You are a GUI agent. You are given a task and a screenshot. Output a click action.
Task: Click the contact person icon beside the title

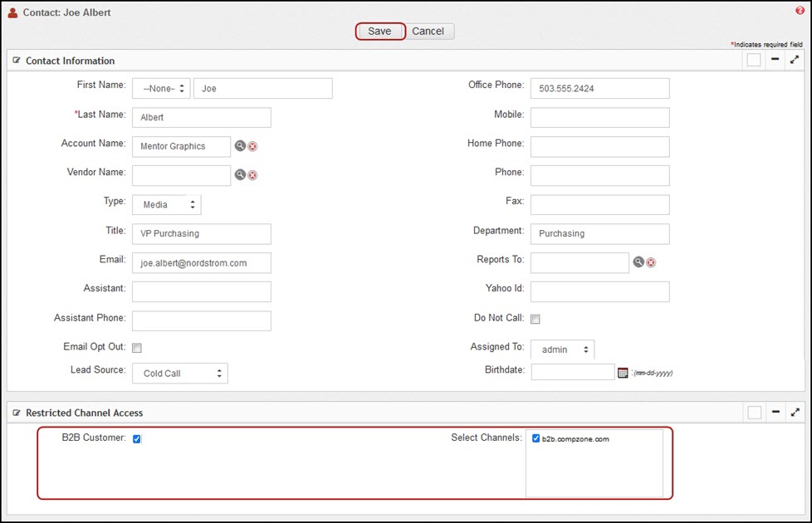coord(12,13)
